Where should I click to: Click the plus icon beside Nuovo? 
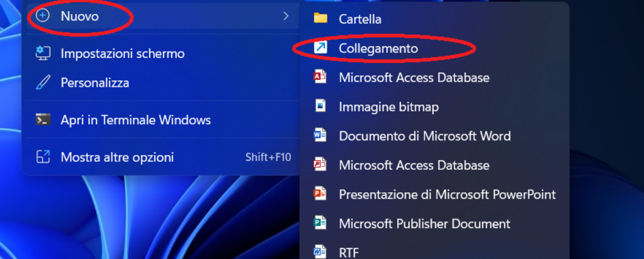tap(43, 16)
